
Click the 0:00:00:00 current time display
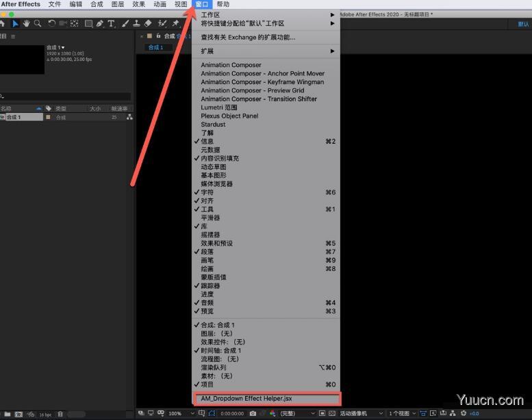232,414
